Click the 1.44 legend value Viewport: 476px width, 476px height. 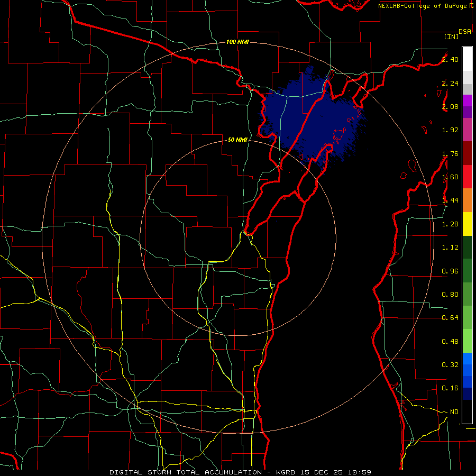[450, 200]
